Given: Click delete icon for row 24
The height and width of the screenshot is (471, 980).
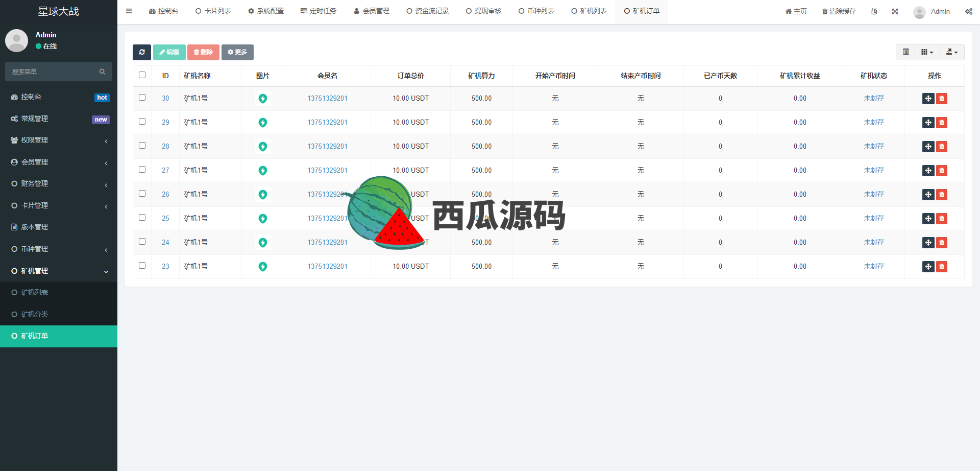Looking at the screenshot, I should (x=942, y=243).
